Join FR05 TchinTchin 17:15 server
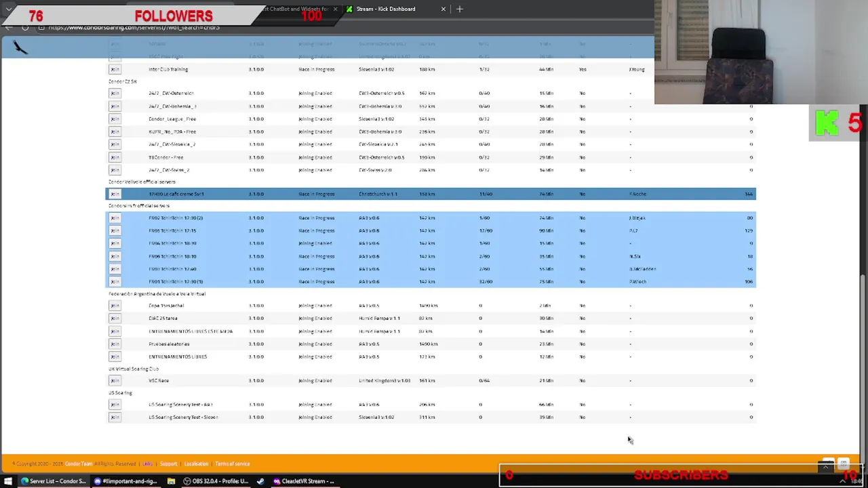The image size is (868, 488). point(115,230)
